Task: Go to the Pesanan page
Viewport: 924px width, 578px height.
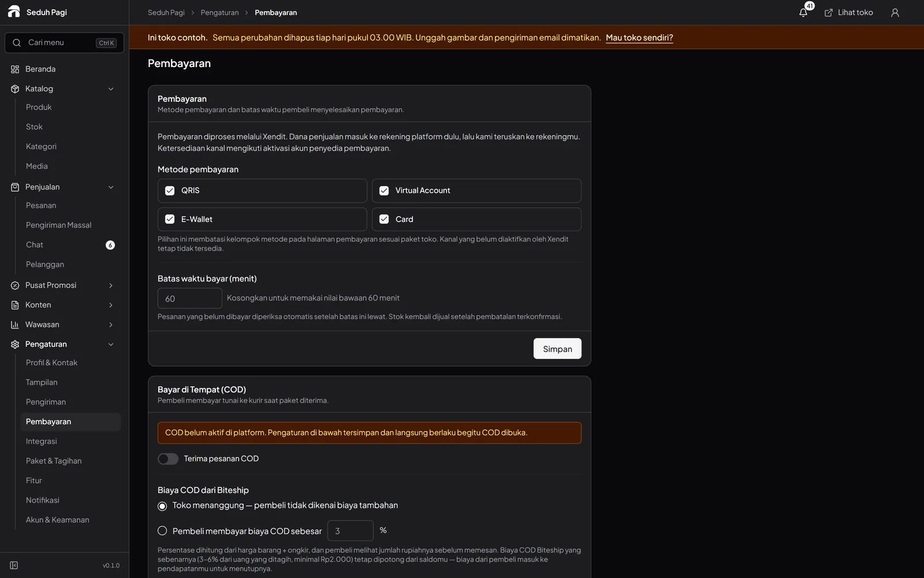Action: tap(70, 206)
